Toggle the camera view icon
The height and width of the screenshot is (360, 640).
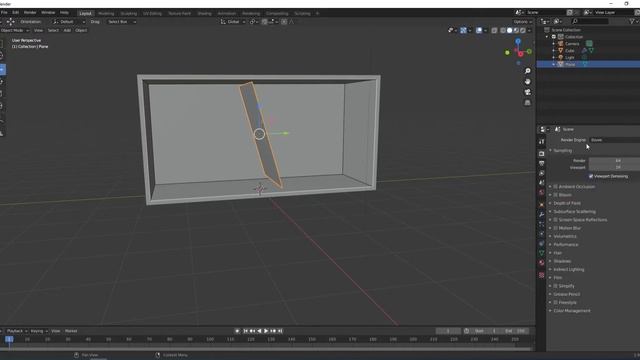(527, 92)
